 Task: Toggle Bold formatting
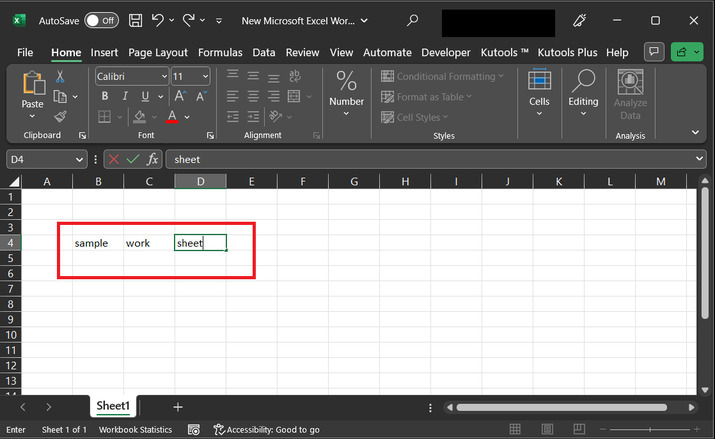[105, 96]
